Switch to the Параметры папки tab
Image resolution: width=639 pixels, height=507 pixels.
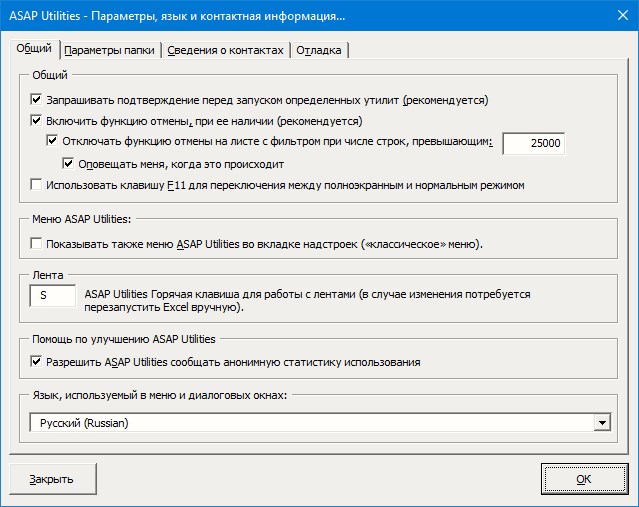coord(110,50)
